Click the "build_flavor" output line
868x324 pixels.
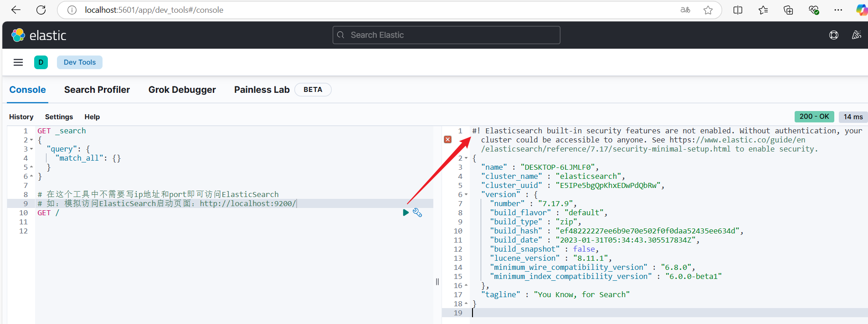click(x=549, y=213)
